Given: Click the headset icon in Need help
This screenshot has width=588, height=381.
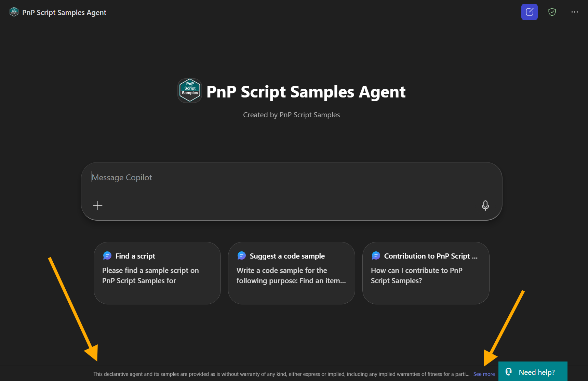Looking at the screenshot, I should pyautogui.click(x=509, y=372).
